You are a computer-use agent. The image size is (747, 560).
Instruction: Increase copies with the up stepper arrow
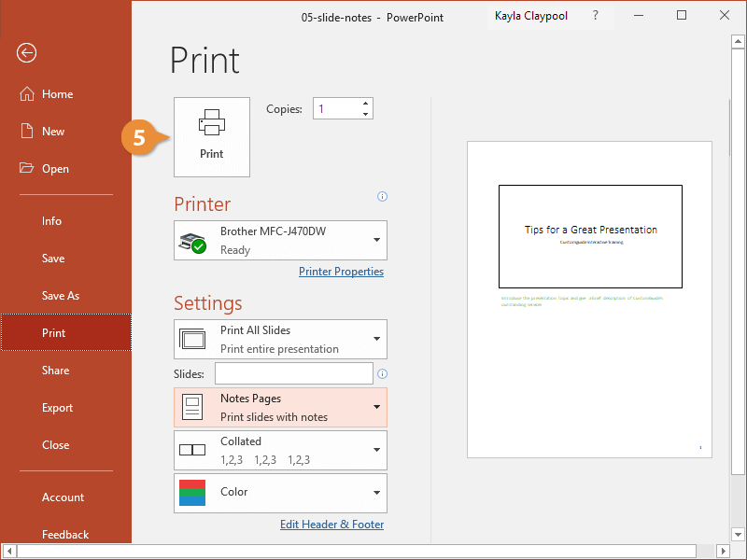pos(364,103)
